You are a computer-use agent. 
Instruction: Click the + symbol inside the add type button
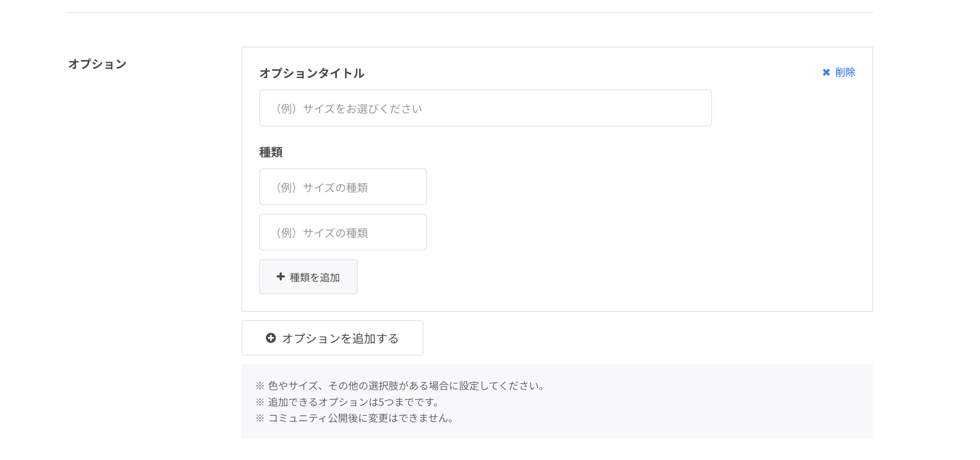280,276
